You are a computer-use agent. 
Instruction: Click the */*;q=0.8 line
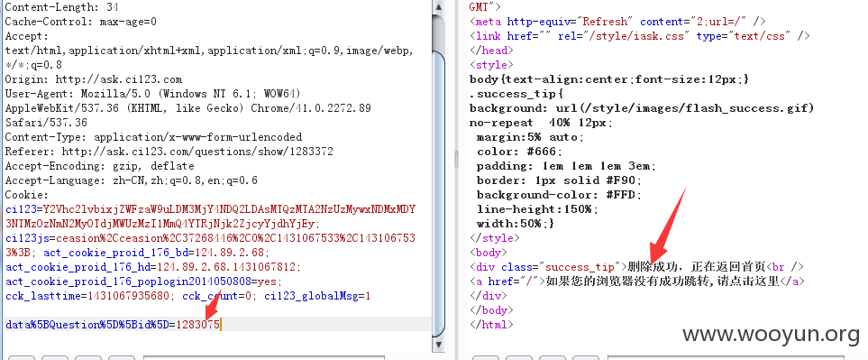click(33, 65)
